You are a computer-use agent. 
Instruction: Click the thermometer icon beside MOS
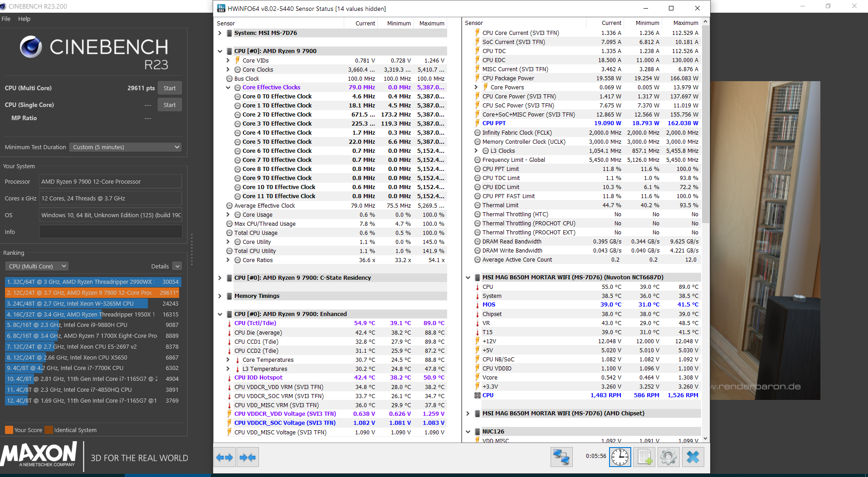[x=478, y=305]
